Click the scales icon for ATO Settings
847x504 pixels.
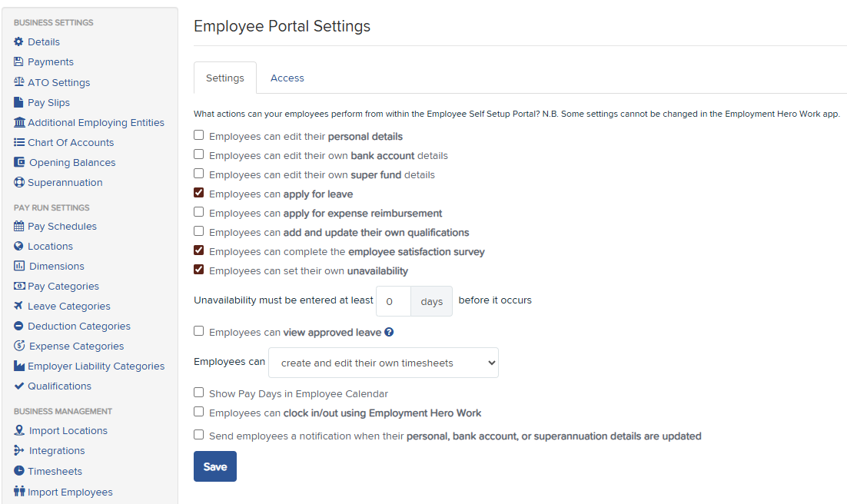point(19,82)
